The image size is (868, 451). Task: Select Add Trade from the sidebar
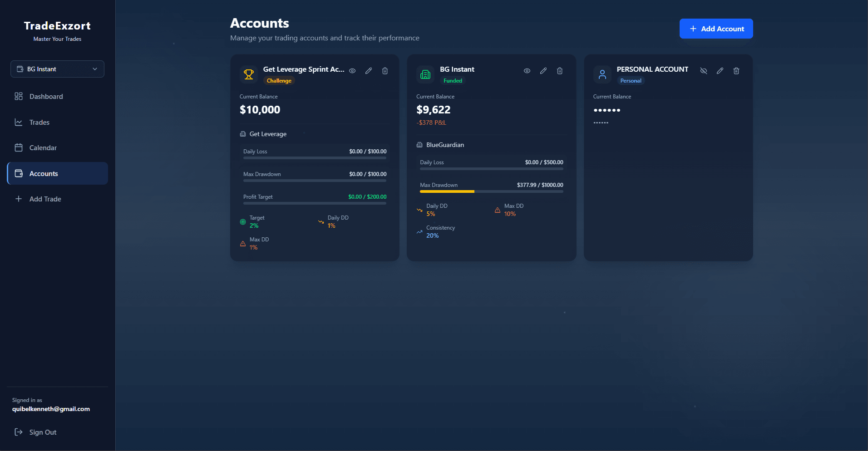(45, 199)
